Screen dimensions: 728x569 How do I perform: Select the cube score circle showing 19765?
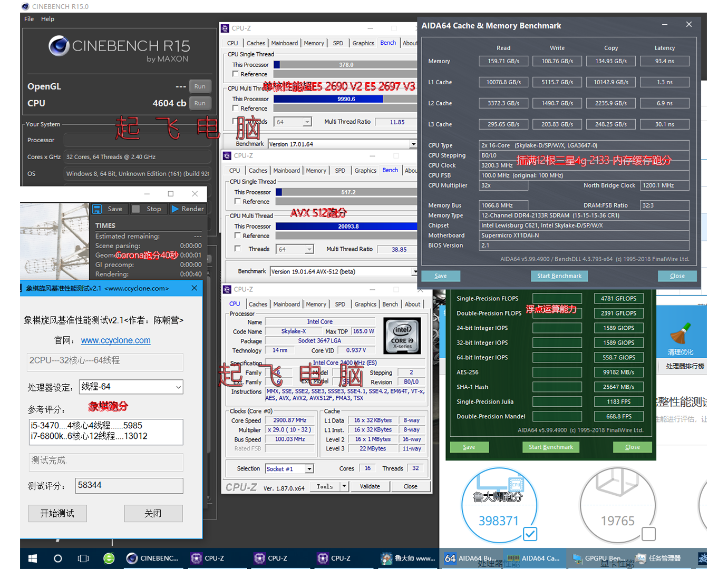point(618,504)
